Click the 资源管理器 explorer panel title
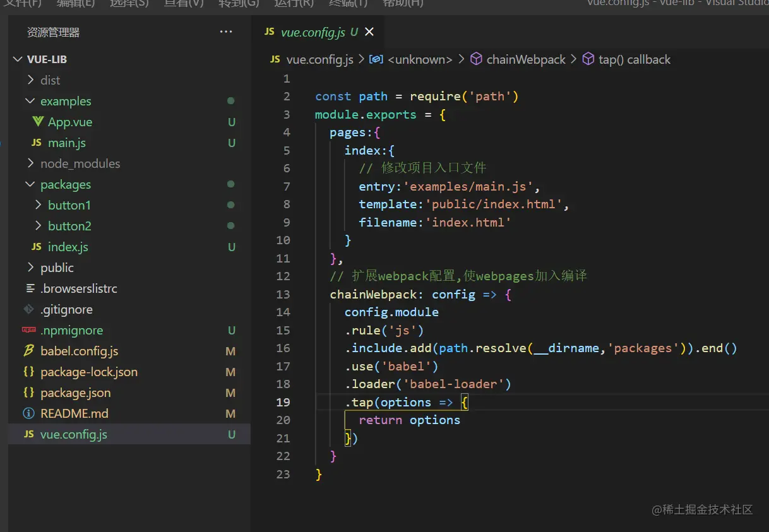The height and width of the screenshot is (532, 769). coord(54,32)
